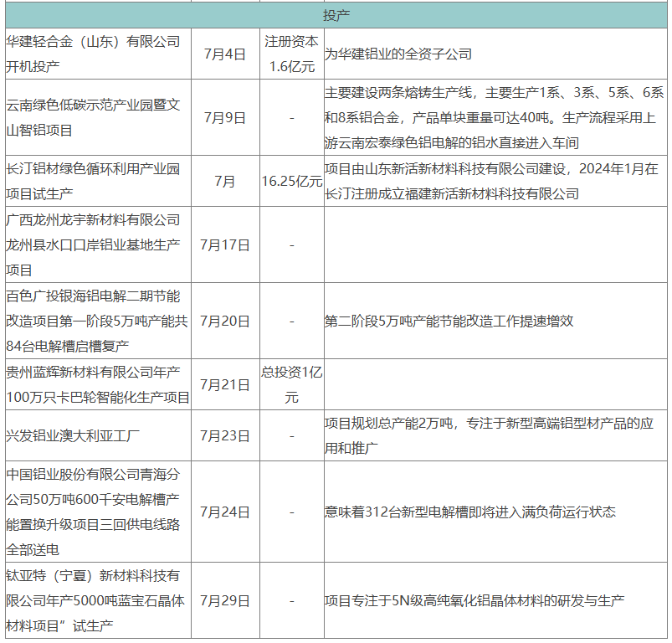Screen dimensions: 672x643
Task: Click the 投产 section header
Action: click(x=336, y=15)
